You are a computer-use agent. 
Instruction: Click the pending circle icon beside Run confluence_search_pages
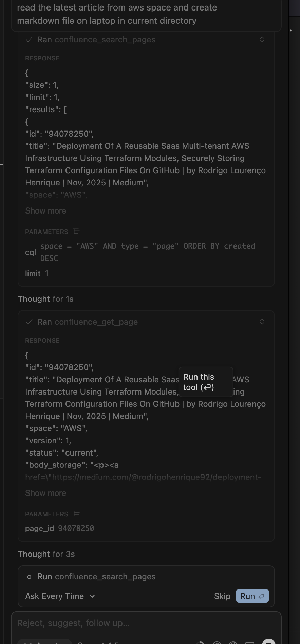point(30,576)
